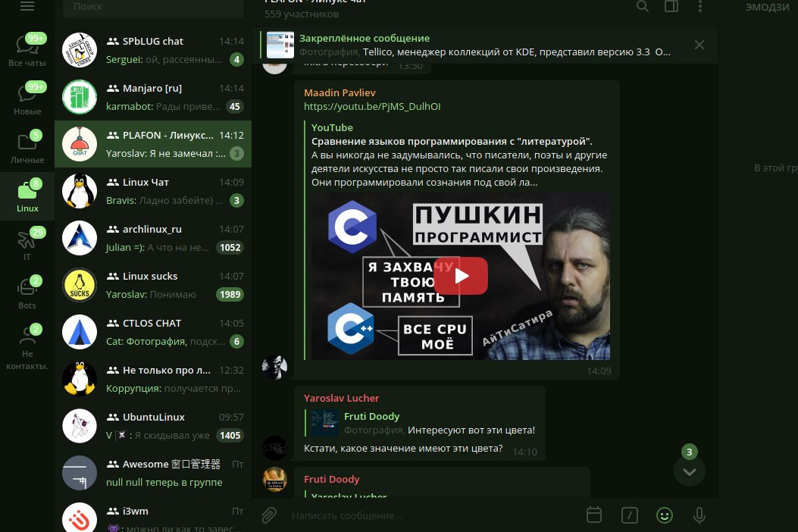Click the UbuntuLinux avatar
This screenshot has height=532, width=798.
(80, 426)
